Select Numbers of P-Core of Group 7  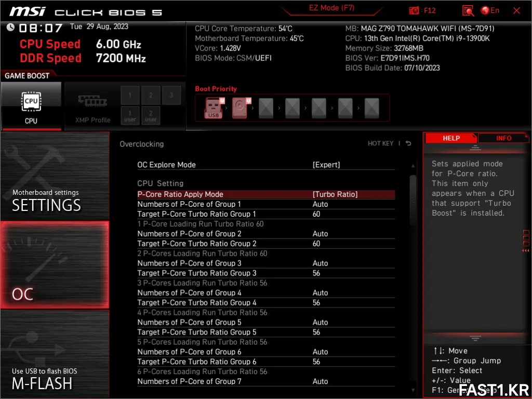click(266, 381)
